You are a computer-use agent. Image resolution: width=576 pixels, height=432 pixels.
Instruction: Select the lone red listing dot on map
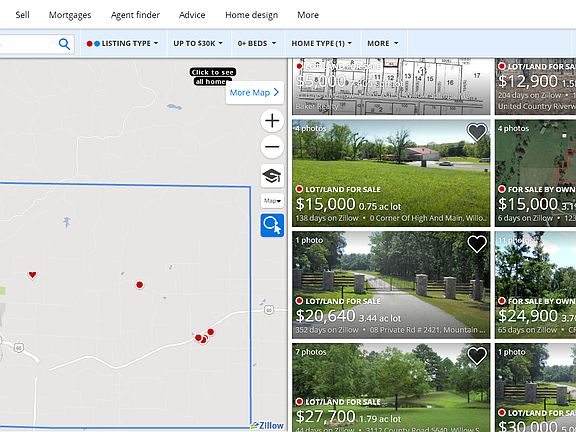(140, 285)
